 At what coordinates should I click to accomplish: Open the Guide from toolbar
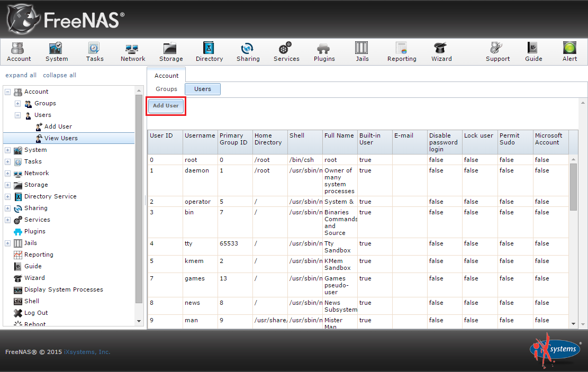[x=533, y=52]
